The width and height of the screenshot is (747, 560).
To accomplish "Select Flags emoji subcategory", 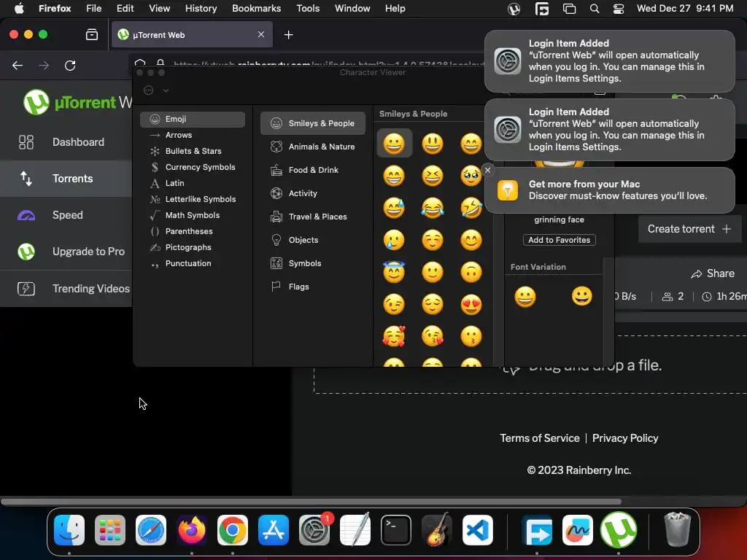I will pyautogui.click(x=312, y=287).
